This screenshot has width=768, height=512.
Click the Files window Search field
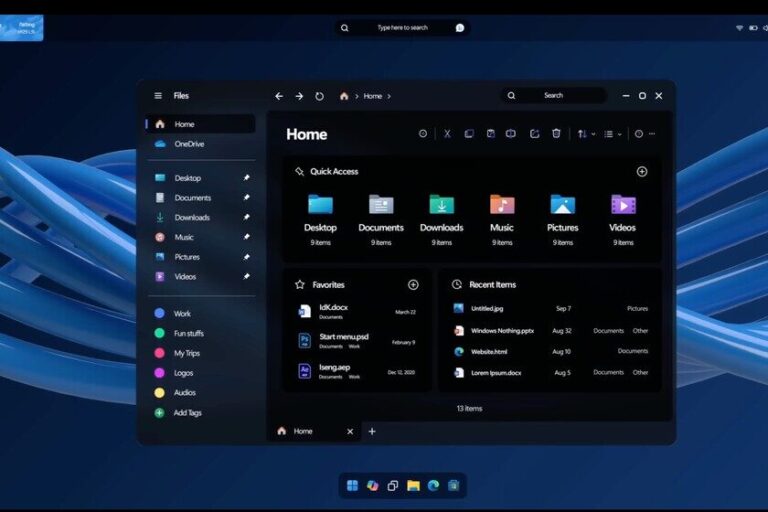coord(553,96)
